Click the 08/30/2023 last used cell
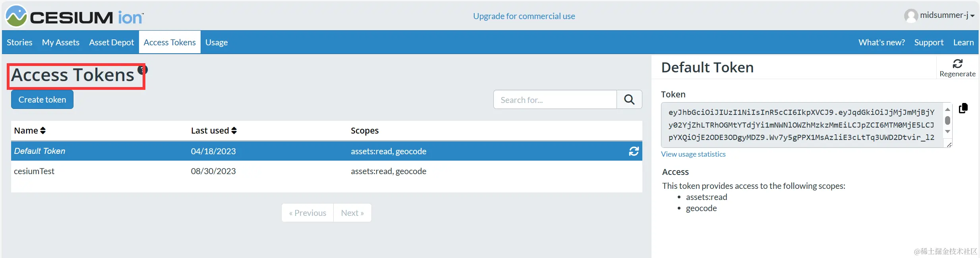This screenshot has height=258, width=980. click(213, 171)
